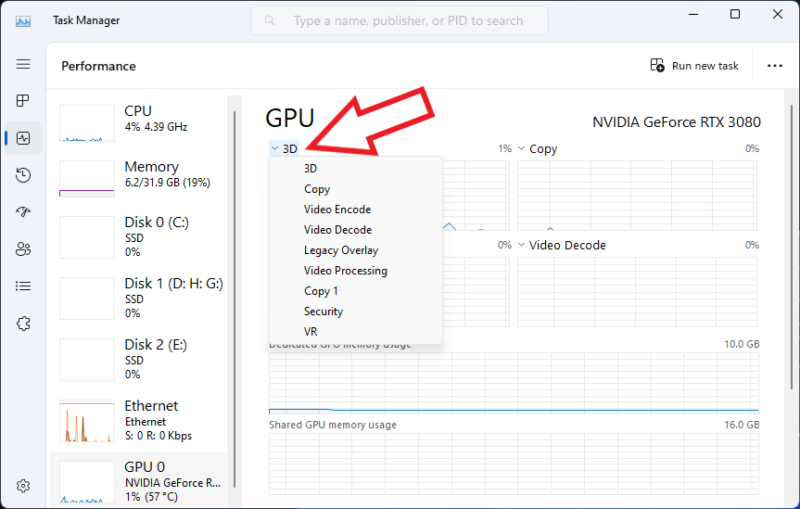This screenshot has width=800, height=509.
Task: Open the Users page icon
Action: pyautogui.click(x=23, y=249)
